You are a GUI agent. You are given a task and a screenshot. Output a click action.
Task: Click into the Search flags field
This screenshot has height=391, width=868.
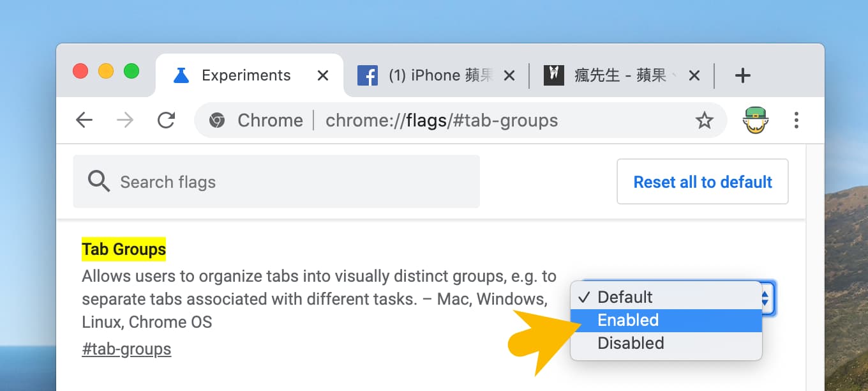point(276,181)
